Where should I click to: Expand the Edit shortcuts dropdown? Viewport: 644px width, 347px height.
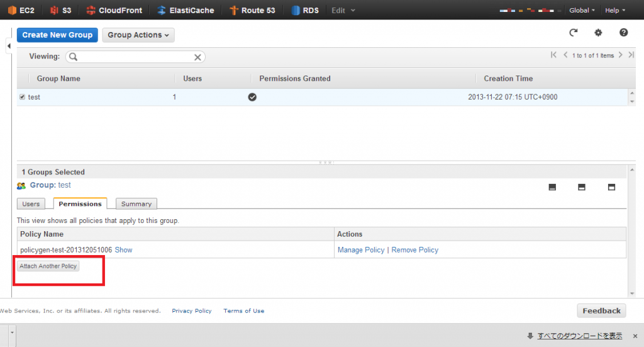point(343,10)
